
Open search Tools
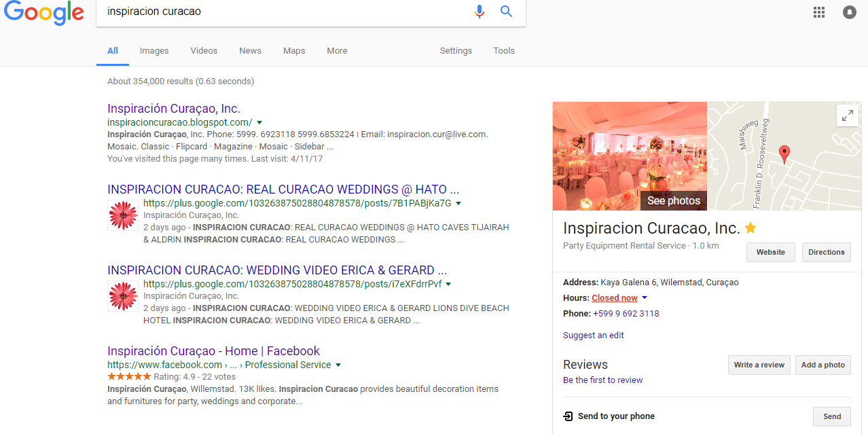504,51
